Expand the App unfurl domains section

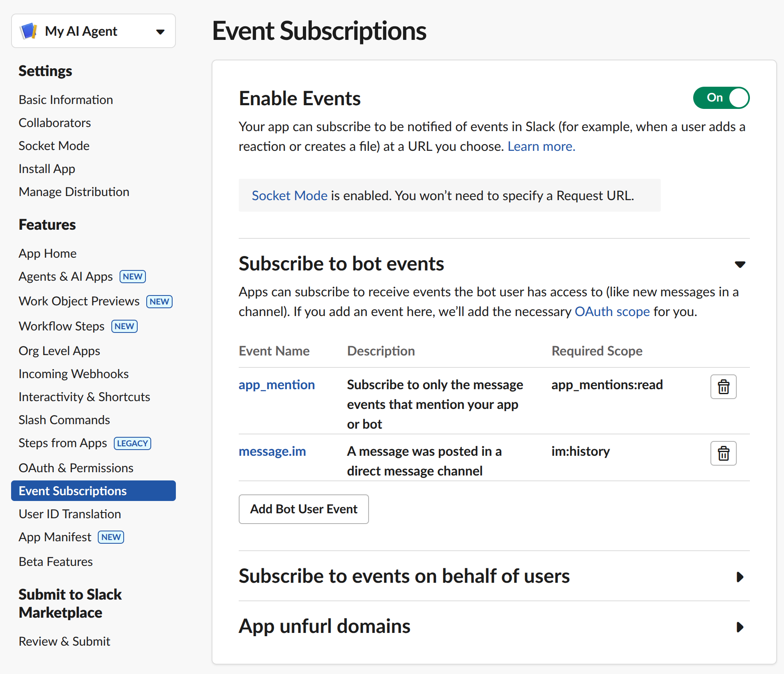pos(740,627)
